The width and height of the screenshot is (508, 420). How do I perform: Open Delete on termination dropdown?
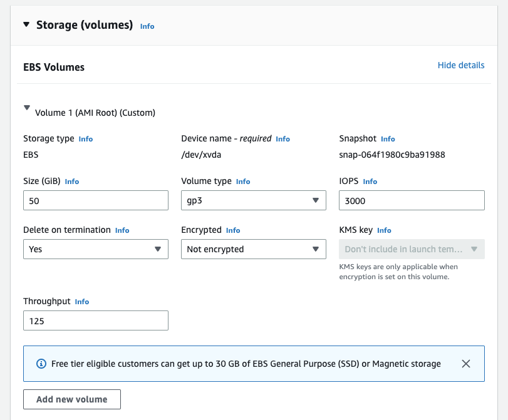pos(96,249)
